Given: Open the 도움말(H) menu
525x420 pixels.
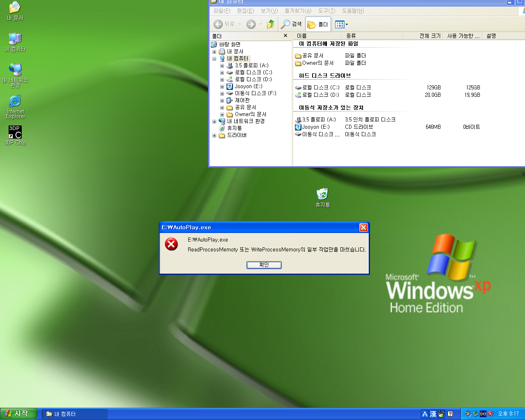Looking at the screenshot, I should pyautogui.click(x=353, y=11).
